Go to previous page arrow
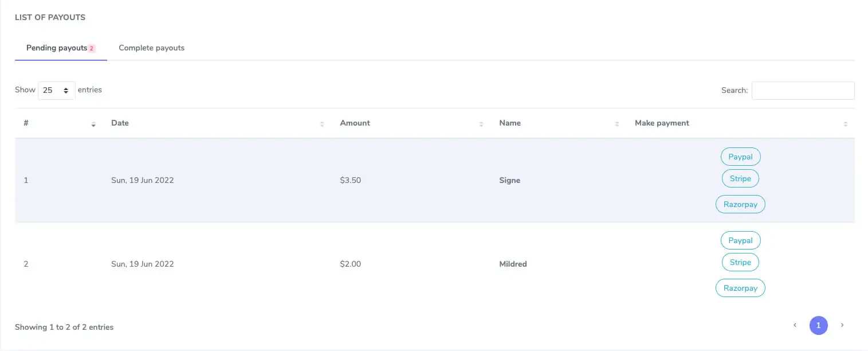 click(x=795, y=325)
